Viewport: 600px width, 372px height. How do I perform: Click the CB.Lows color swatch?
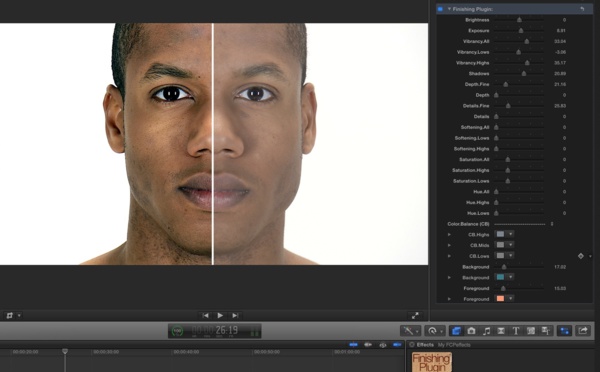pyautogui.click(x=501, y=255)
